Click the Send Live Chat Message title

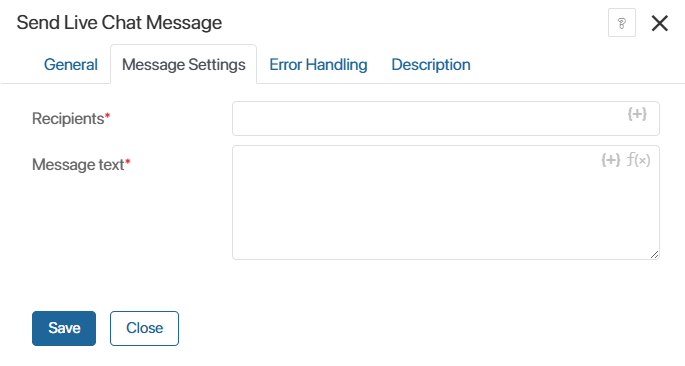(119, 23)
